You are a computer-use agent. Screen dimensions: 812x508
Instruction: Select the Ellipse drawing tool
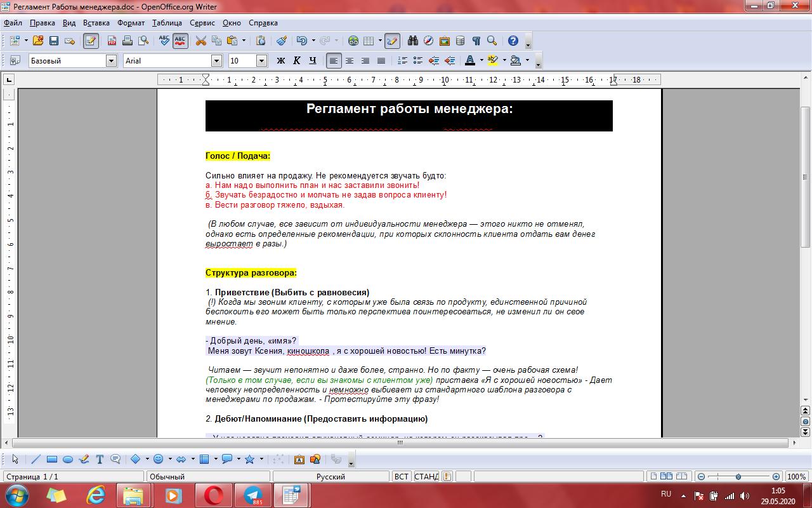68,459
